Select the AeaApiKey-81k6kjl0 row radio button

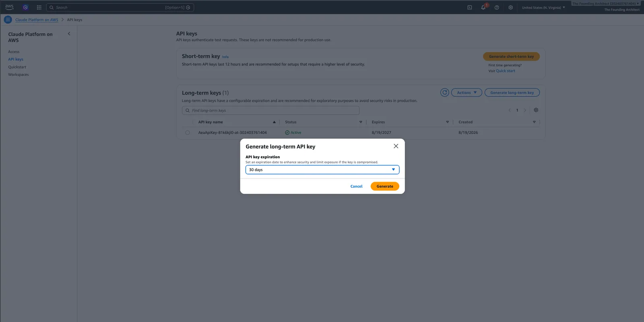tap(188, 133)
